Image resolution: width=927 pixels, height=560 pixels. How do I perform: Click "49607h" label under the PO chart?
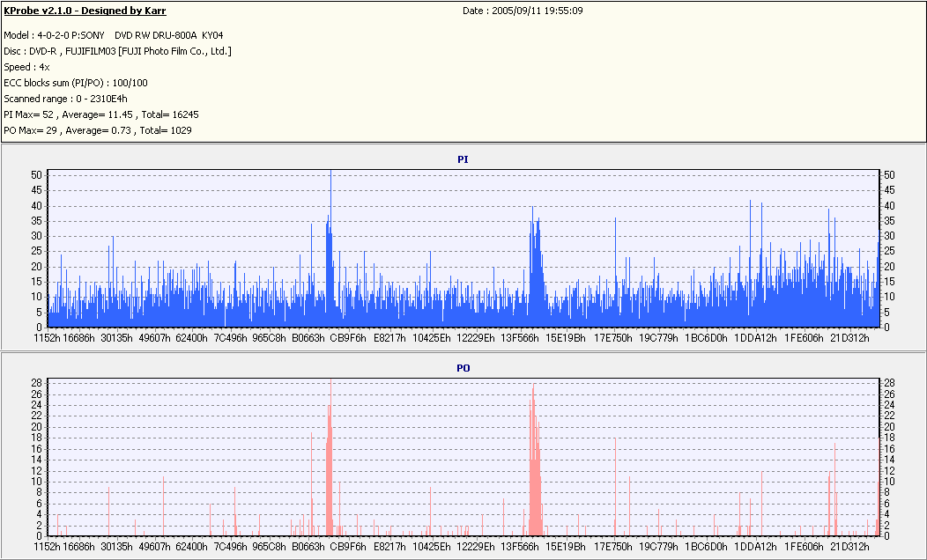click(154, 547)
